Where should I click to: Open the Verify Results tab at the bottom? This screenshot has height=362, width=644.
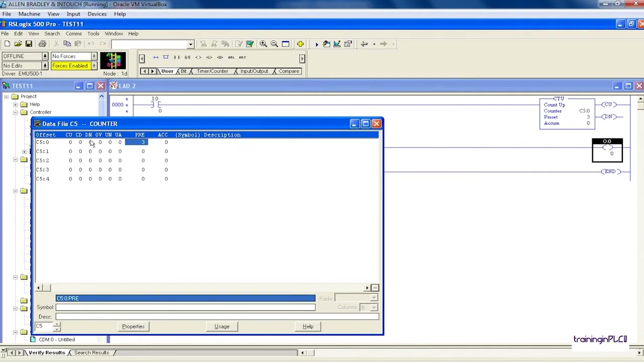(47, 353)
